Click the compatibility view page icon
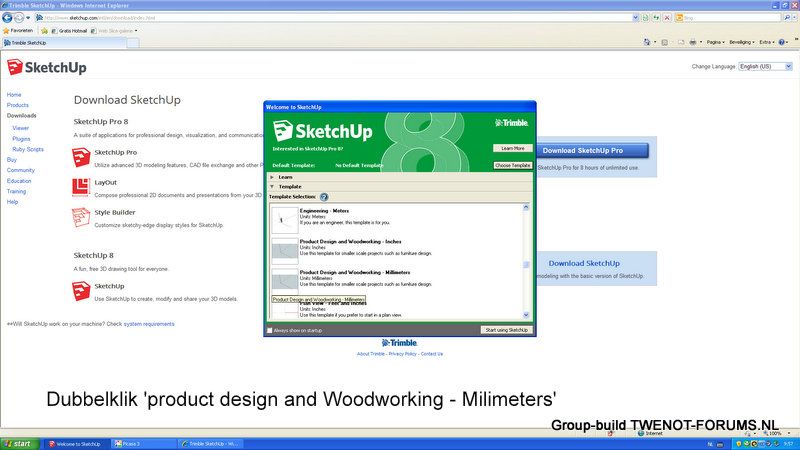Viewport: 800px width, 450px height. [646, 18]
